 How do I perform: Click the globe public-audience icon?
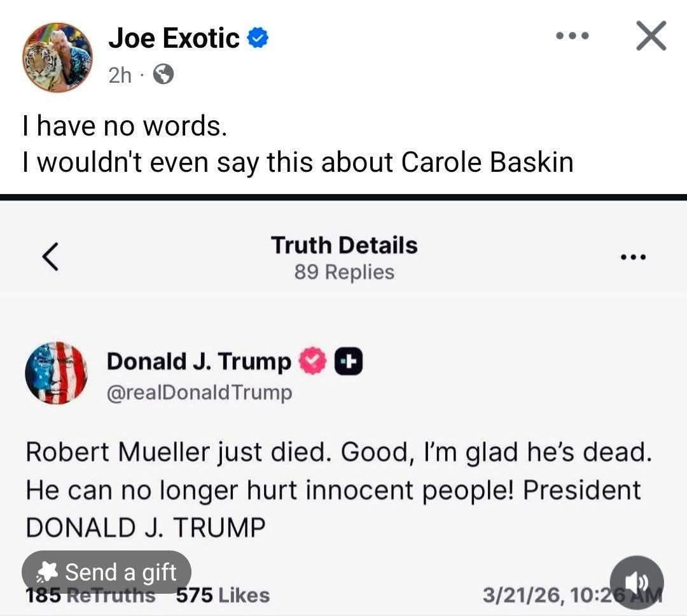click(164, 76)
